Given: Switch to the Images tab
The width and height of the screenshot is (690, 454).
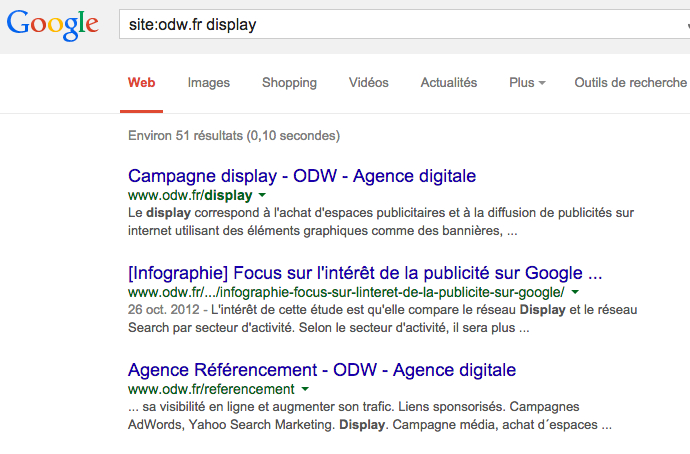Looking at the screenshot, I should (x=209, y=83).
